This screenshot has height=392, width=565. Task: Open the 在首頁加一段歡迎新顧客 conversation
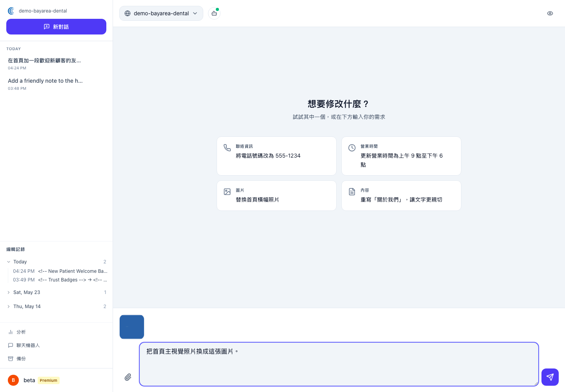(56, 64)
